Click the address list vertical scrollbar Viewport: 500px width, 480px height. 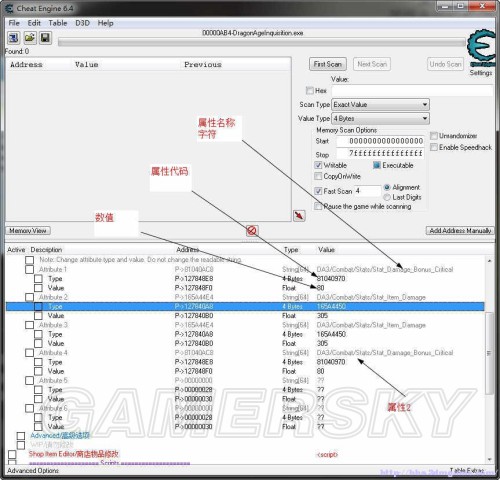(x=489, y=360)
